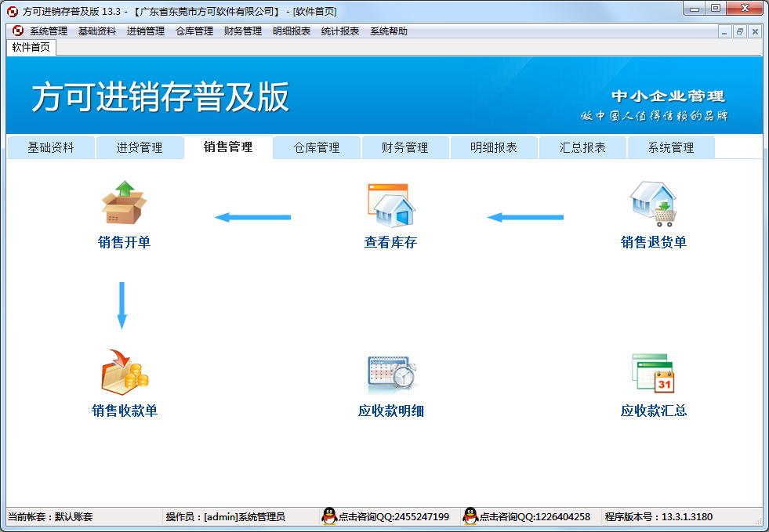
Task: Open the 统计报表 menu
Action: tap(340, 31)
